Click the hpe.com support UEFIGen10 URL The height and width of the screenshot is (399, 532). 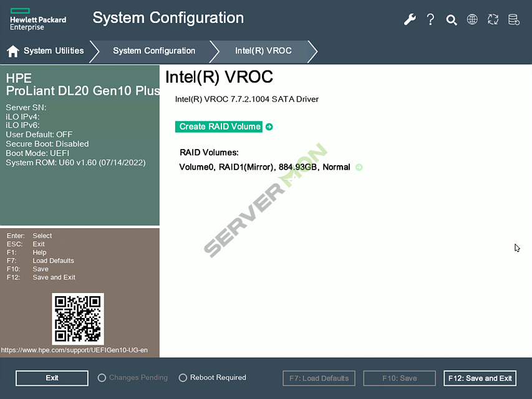74,350
